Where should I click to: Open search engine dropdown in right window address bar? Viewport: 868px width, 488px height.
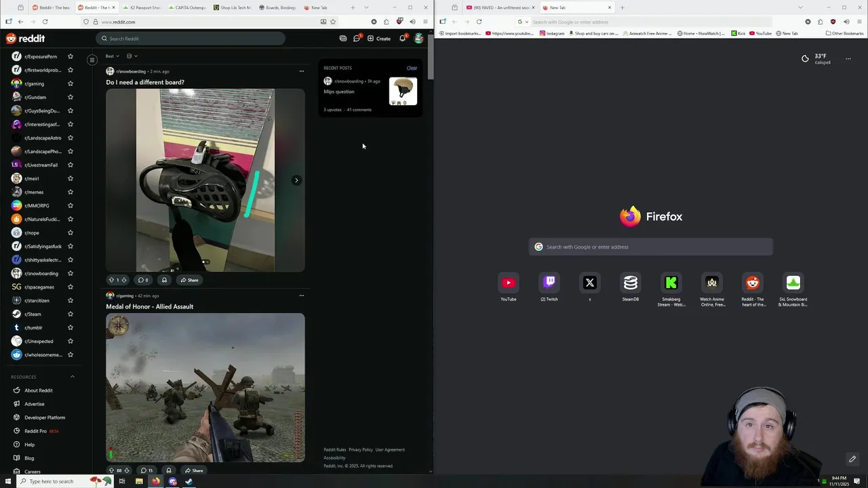point(521,22)
